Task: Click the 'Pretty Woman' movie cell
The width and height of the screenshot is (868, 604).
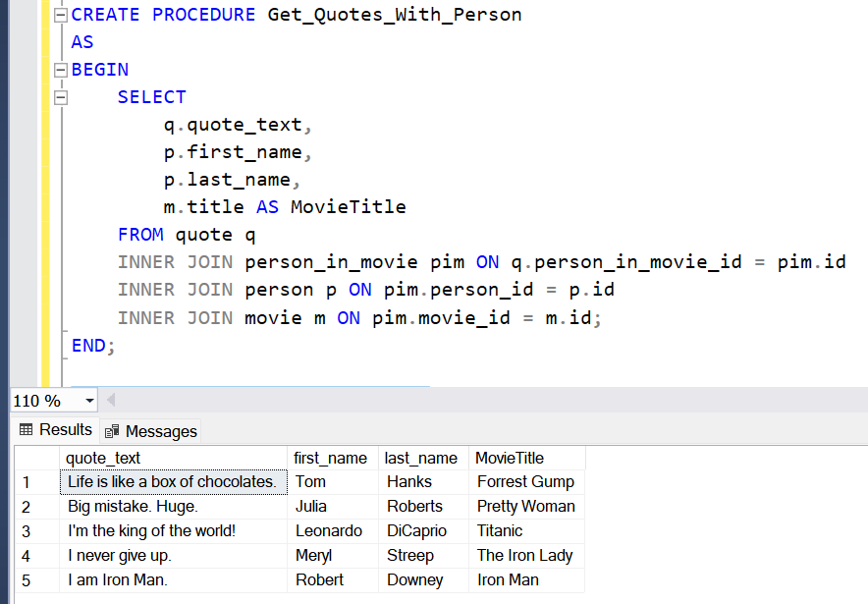Action: 527,507
